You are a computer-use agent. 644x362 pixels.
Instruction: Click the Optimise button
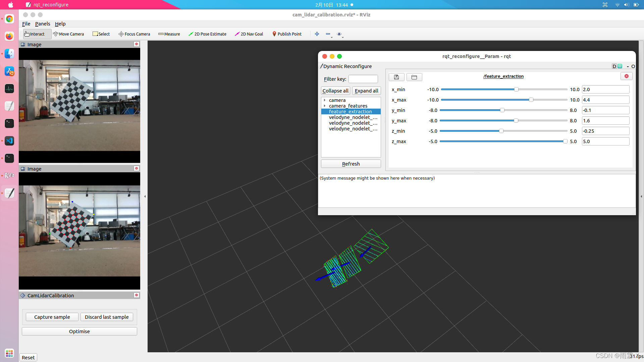pos(79,331)
